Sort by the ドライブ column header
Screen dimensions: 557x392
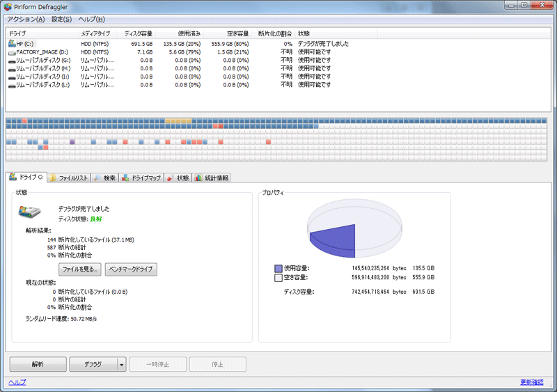(x=42, y=33)
